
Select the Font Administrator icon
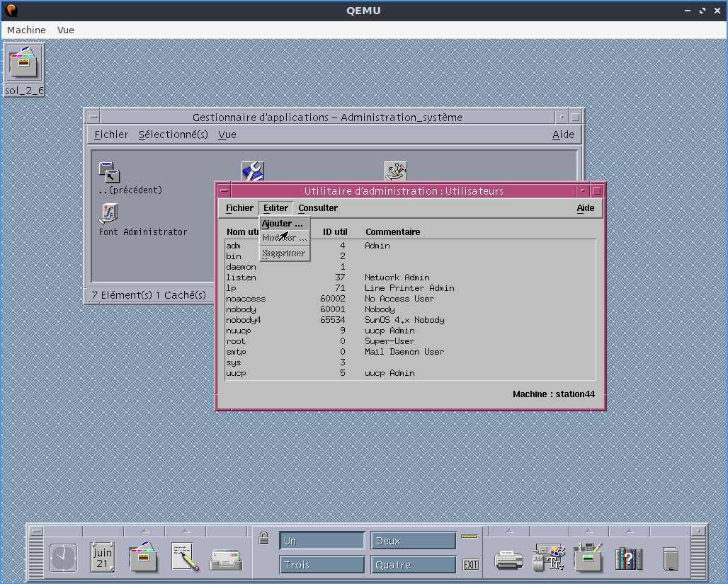[108, 214]
